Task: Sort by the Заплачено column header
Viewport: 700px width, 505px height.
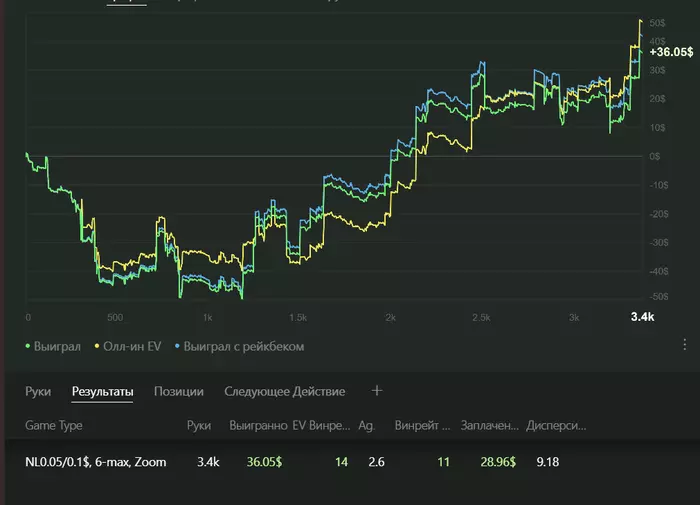Action: (x=489, y=426)
